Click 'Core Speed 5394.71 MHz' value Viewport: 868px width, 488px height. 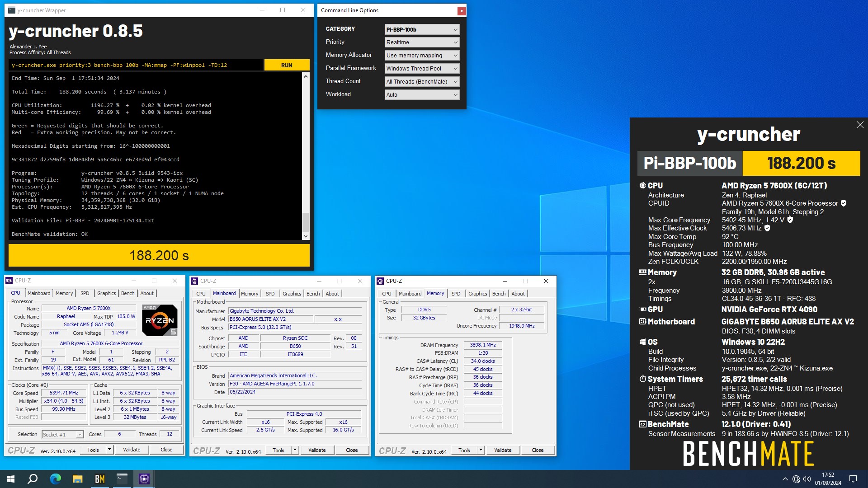click(x=64, y=393)
